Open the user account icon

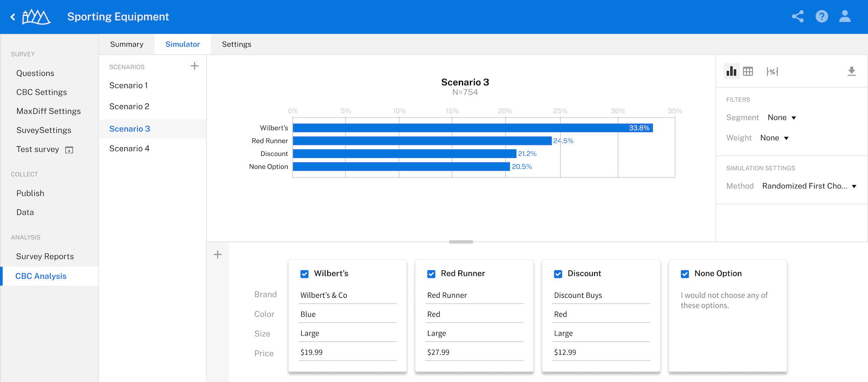coord(845,16)
